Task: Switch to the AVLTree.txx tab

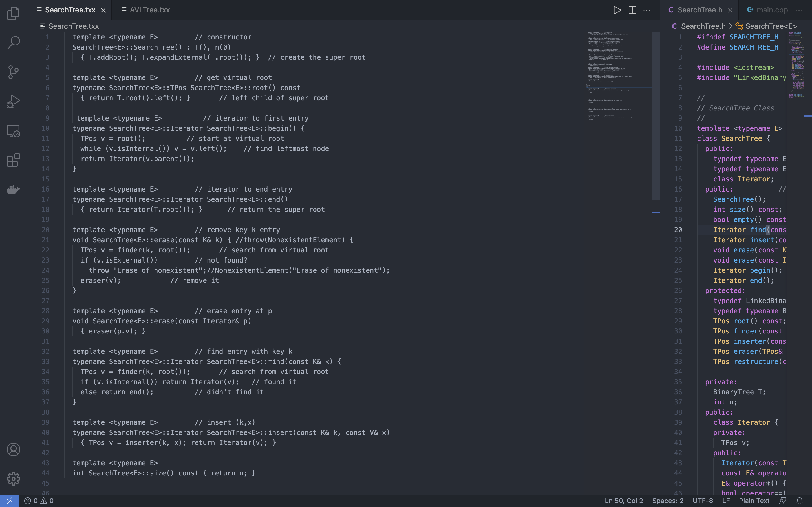Action: 149,10
